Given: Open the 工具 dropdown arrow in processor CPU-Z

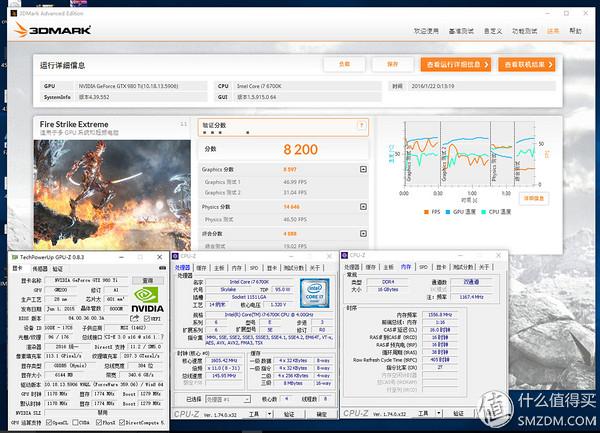Looking at the screenshot, I should pos(270,414).
